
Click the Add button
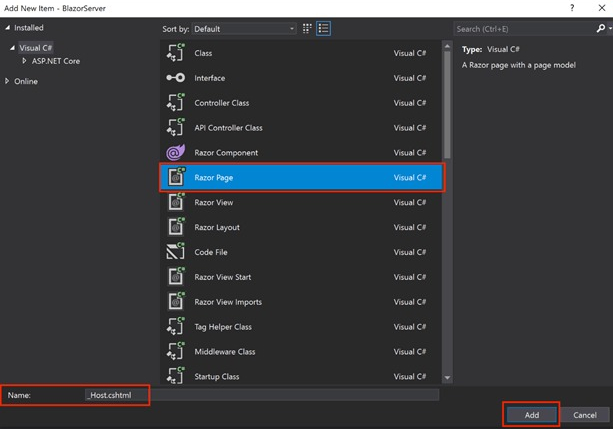point(531,414)
